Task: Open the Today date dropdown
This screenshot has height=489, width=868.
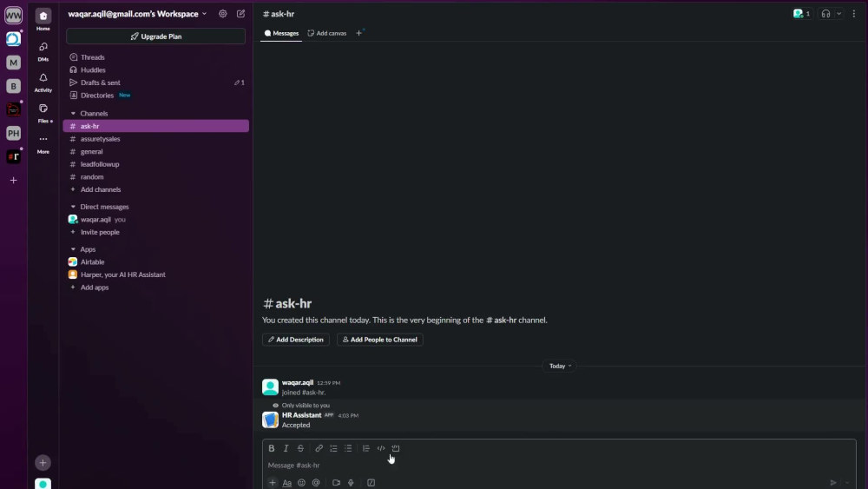Action: [560, 366]
